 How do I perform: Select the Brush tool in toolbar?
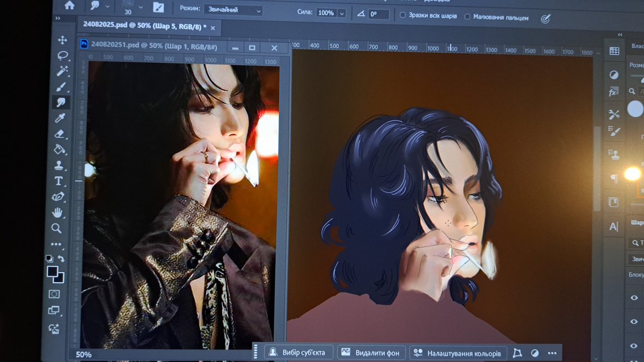[61, 86]
